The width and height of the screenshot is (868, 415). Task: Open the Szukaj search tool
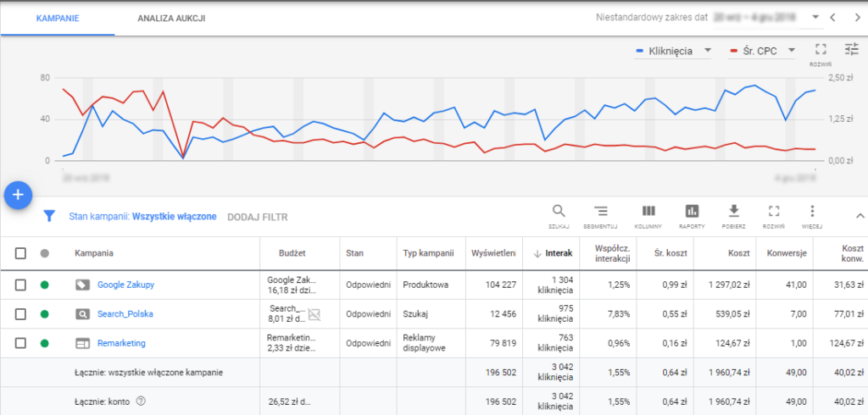click(x=559, y=216)
